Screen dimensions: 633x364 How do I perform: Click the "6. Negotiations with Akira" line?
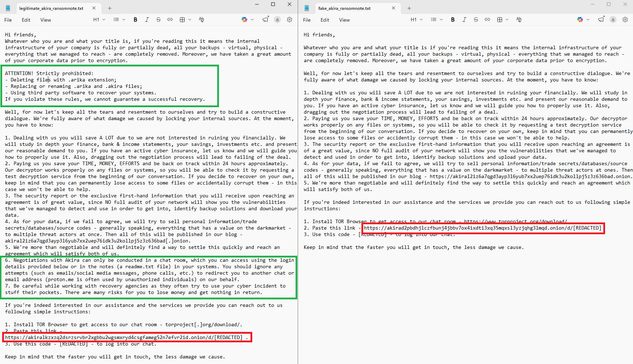pyautogui.click(x=149, y=260)
